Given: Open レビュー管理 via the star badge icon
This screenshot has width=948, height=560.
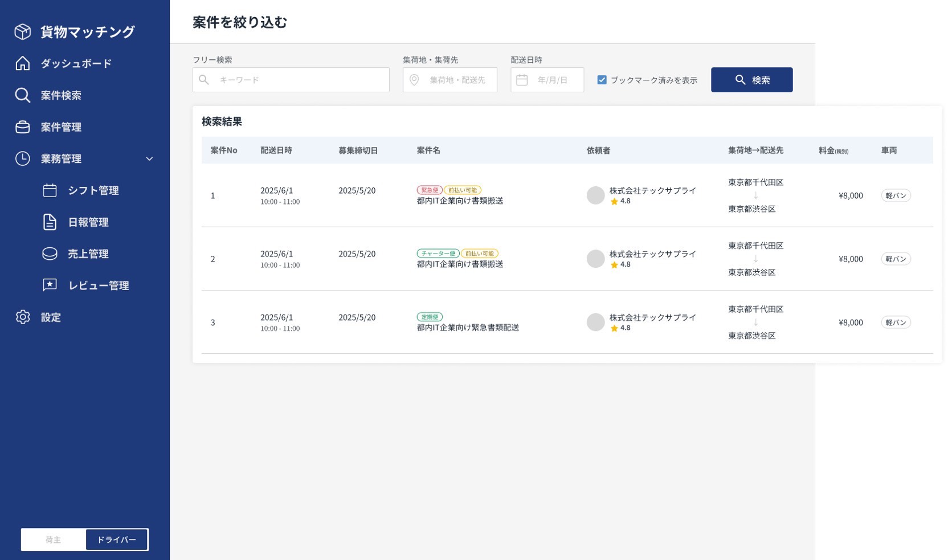Looking at the screenshot, I should point(50,285).
